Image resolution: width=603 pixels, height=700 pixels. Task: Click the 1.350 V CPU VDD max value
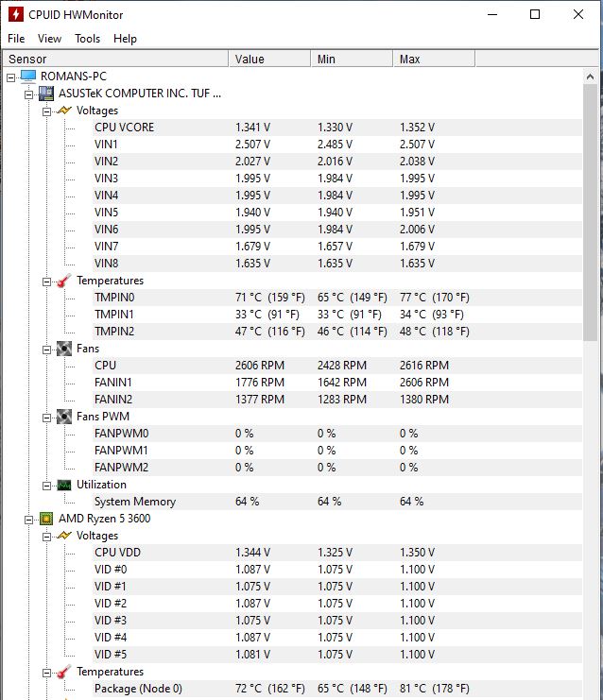[x=417, y=553]
